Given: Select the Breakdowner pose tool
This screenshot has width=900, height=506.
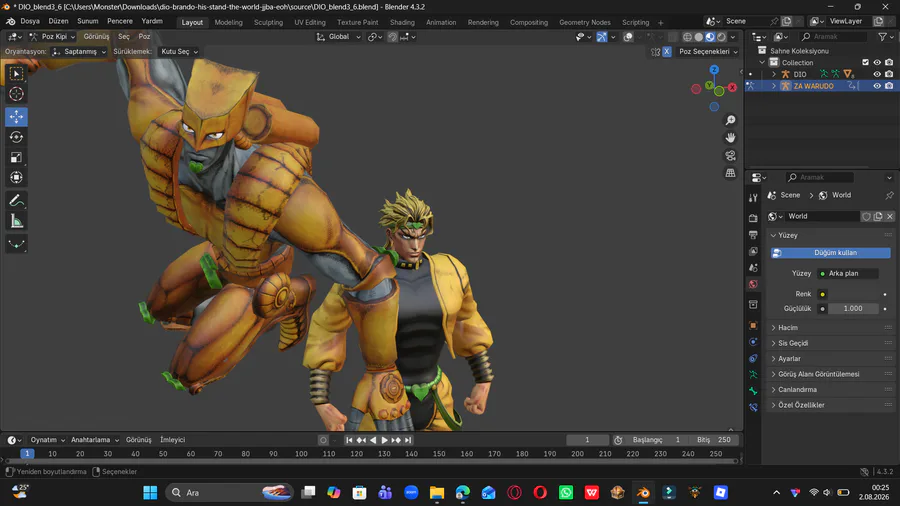Looking at the screenshot, I should point(16,244).
